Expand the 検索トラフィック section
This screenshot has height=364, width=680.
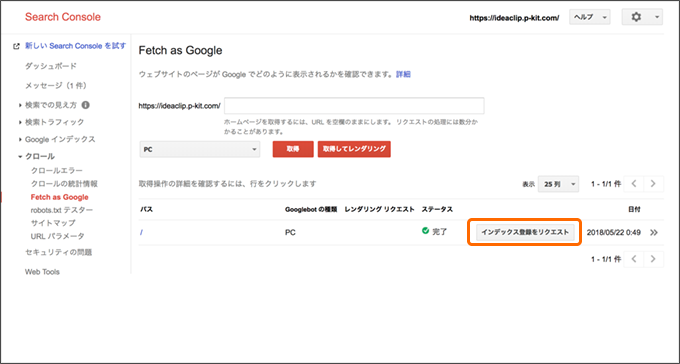point(20,122)
